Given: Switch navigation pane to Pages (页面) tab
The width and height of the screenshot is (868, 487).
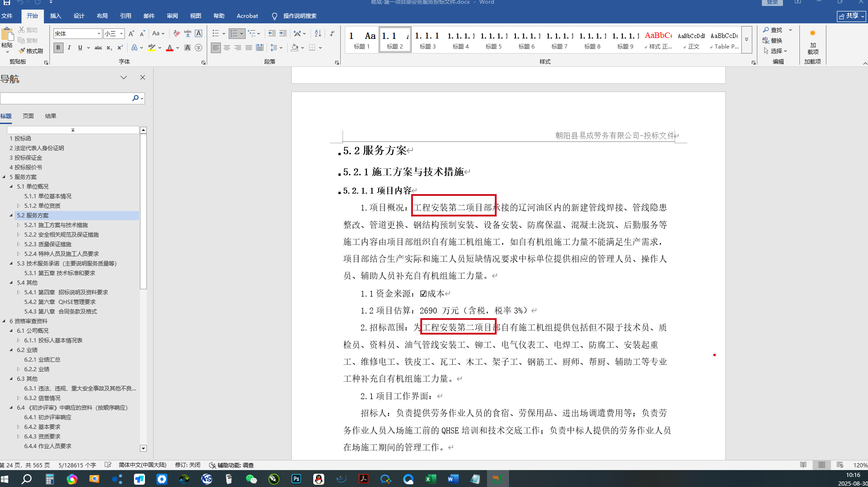Looking at the screenshot, I should tap(28, 116).
